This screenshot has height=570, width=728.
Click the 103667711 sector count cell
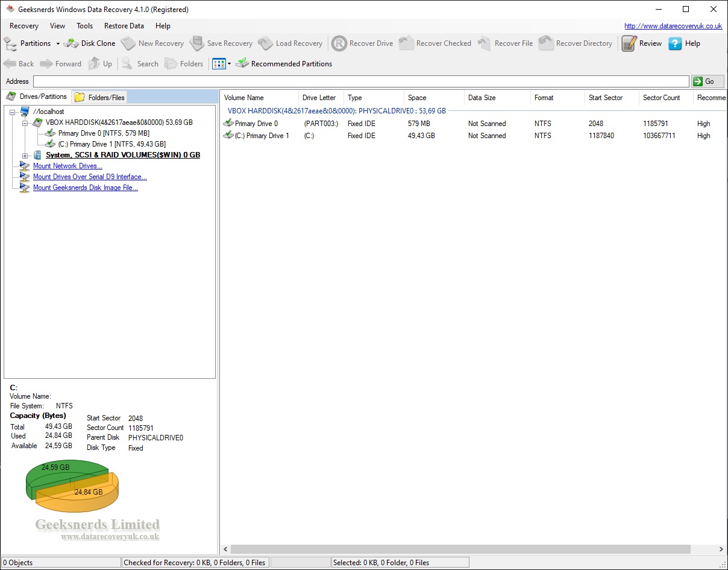coord(659,136)
